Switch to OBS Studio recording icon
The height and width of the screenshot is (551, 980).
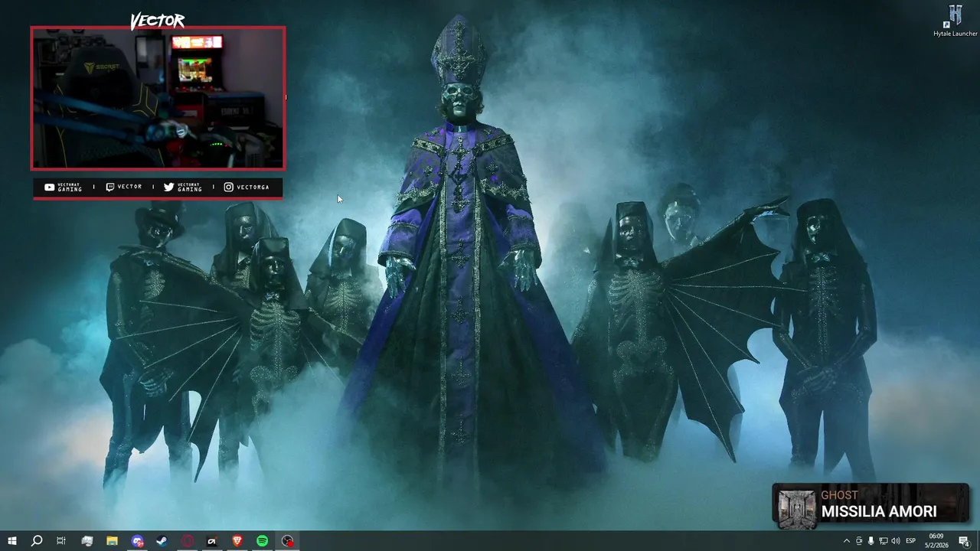287,541
